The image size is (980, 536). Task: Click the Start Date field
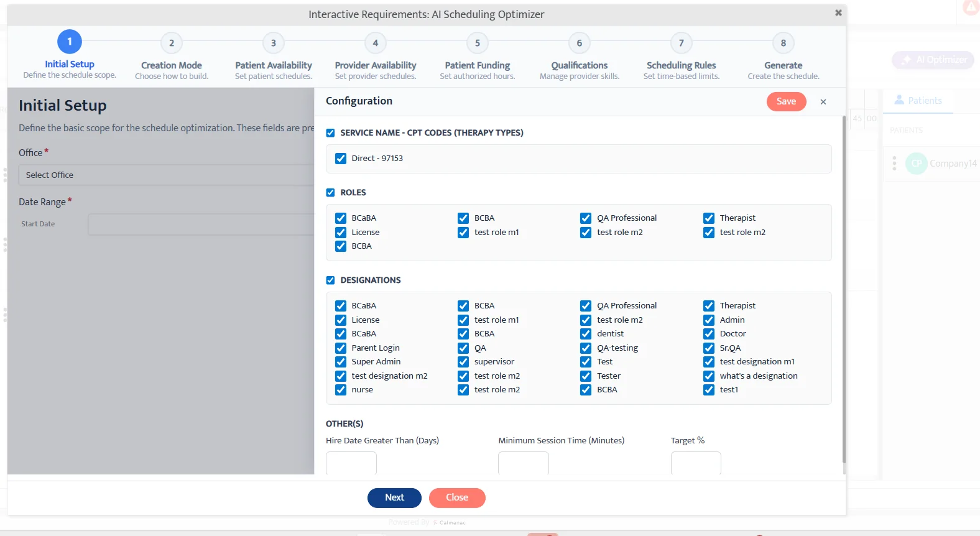pos(201,224)
